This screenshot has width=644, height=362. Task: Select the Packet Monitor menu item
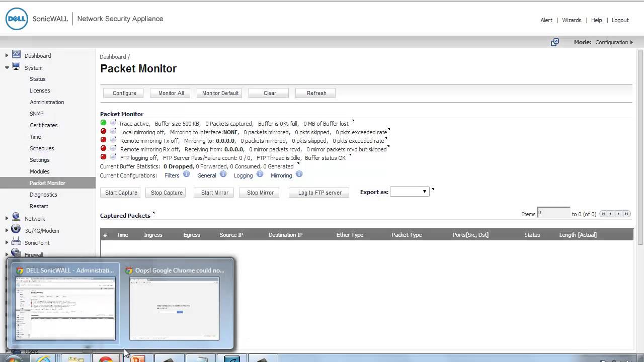pos(48,183)
